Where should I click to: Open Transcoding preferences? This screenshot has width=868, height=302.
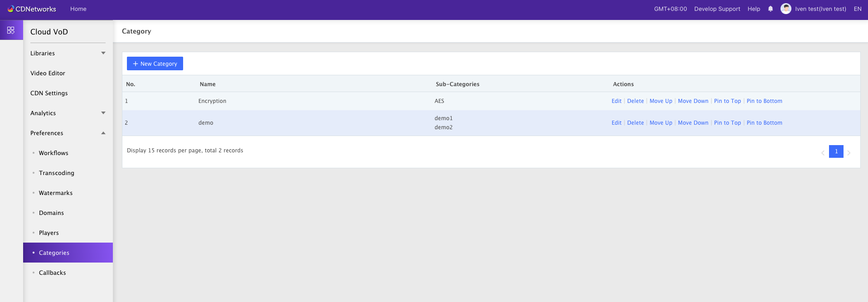[56, 173]
